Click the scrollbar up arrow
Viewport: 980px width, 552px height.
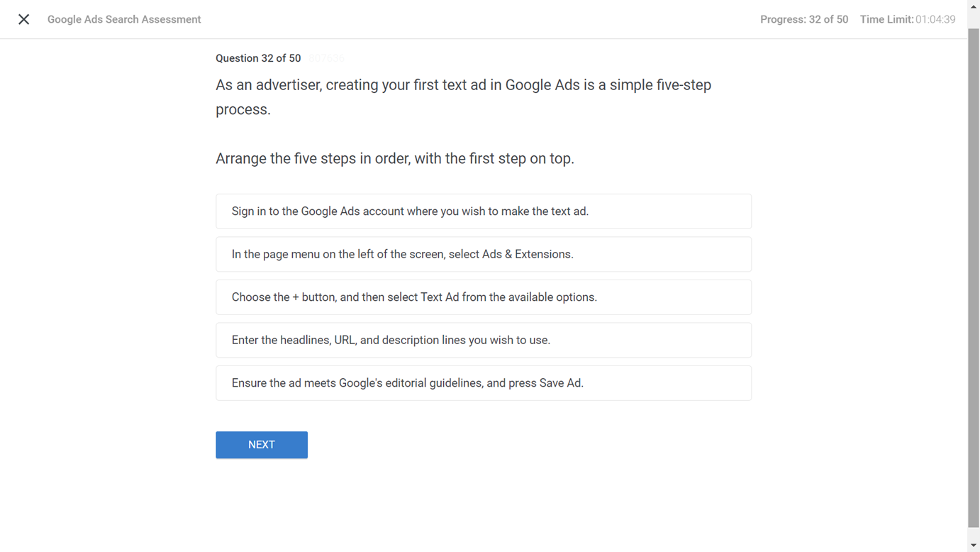pyautogui.click(x=974, y=6)
